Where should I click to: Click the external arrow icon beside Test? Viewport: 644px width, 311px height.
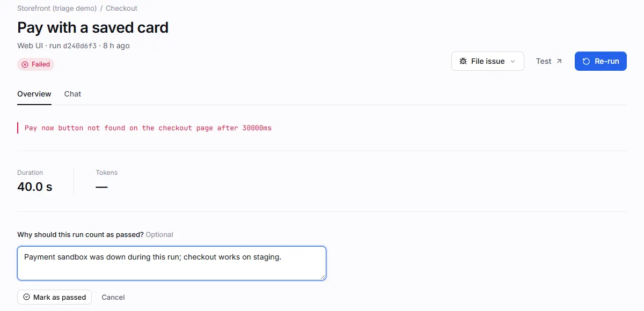tap(559, 61)
